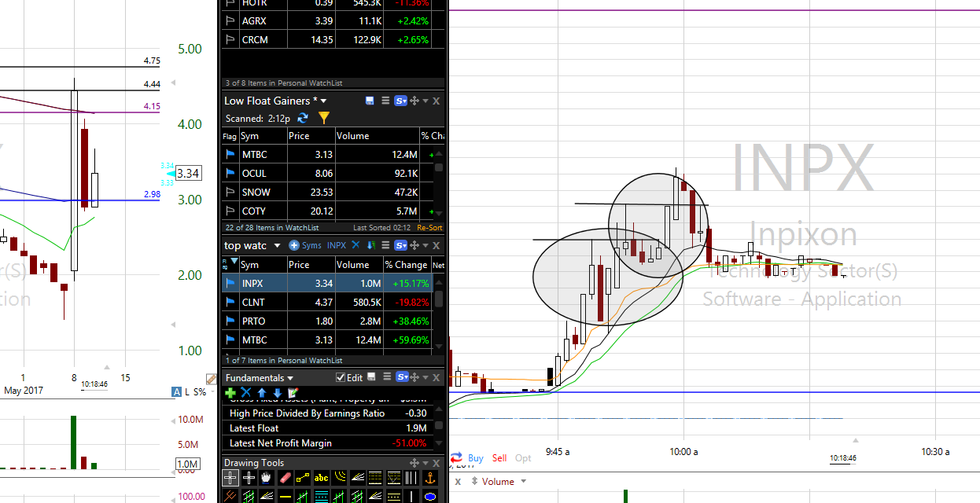This screenshot has width=980, height=503.
Task: Click the Opt button under chart
Action: pos(523,457)
